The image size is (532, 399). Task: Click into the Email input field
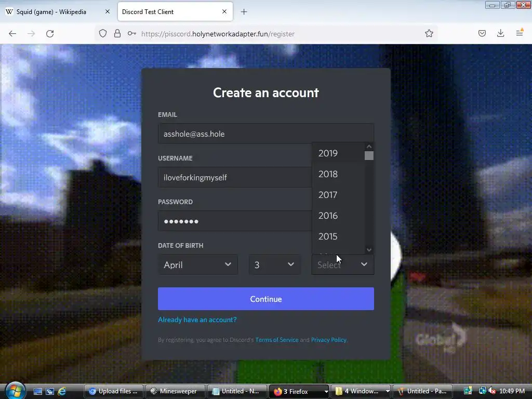coord(266,134)
